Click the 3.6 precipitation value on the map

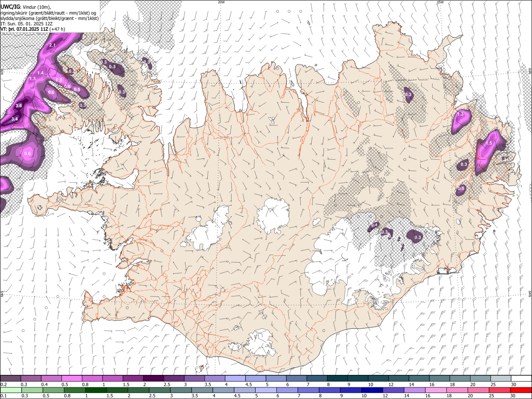pos(19,106)
